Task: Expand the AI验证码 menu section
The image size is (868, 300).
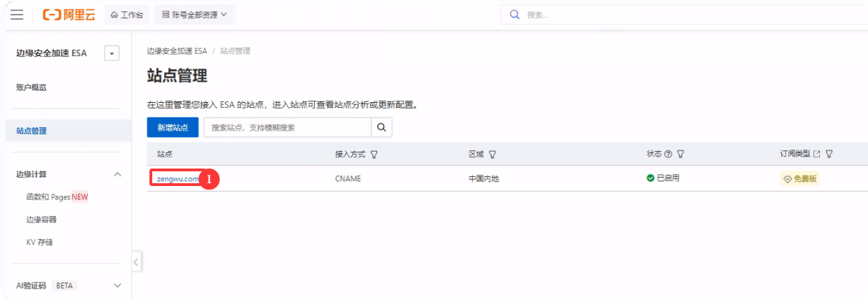Action: click(117, 285)
